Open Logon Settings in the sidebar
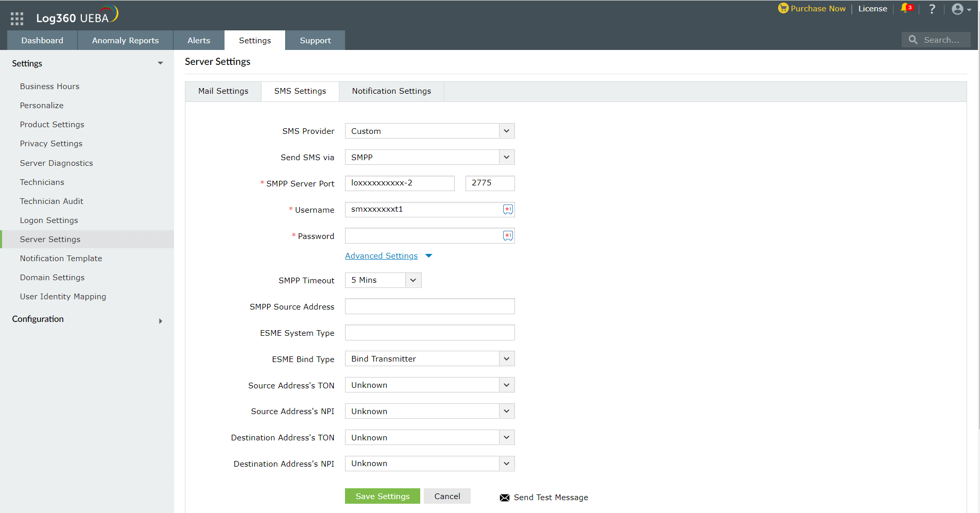The height and width of the screenshot is (513, 980). (49, 220)
